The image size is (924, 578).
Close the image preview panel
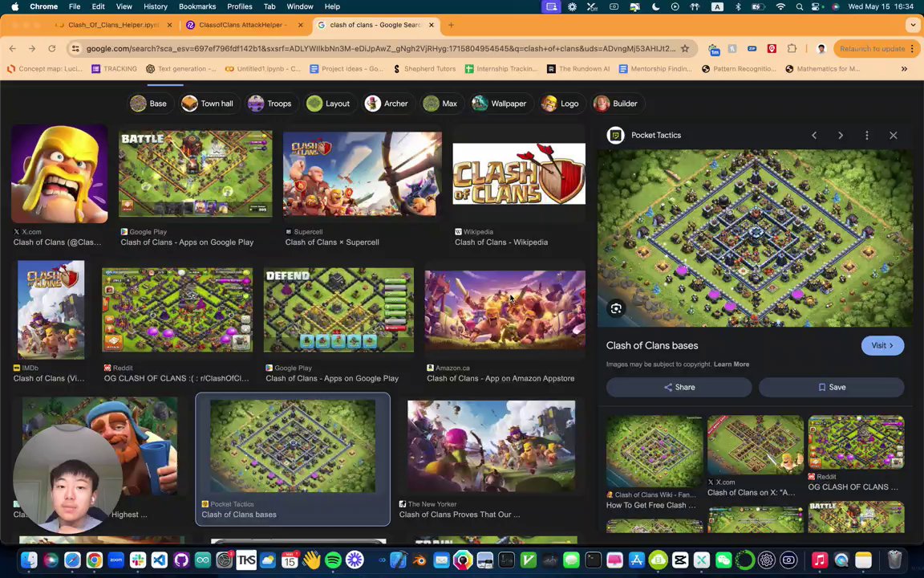(894, 135)
